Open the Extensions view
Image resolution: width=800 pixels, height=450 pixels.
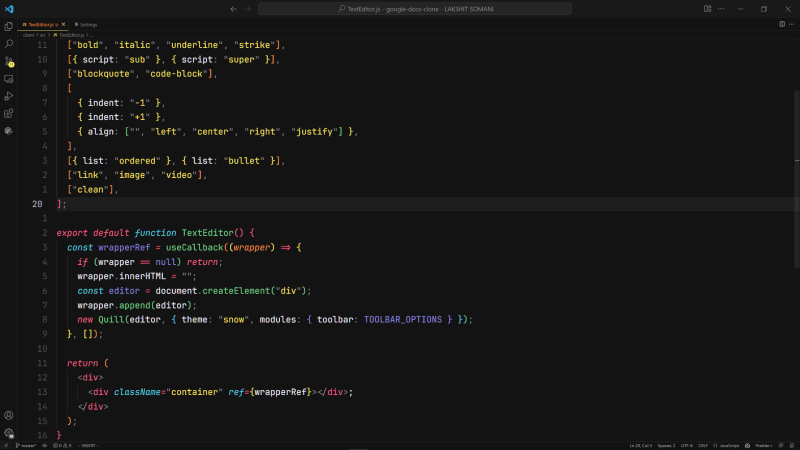[9, 114]
